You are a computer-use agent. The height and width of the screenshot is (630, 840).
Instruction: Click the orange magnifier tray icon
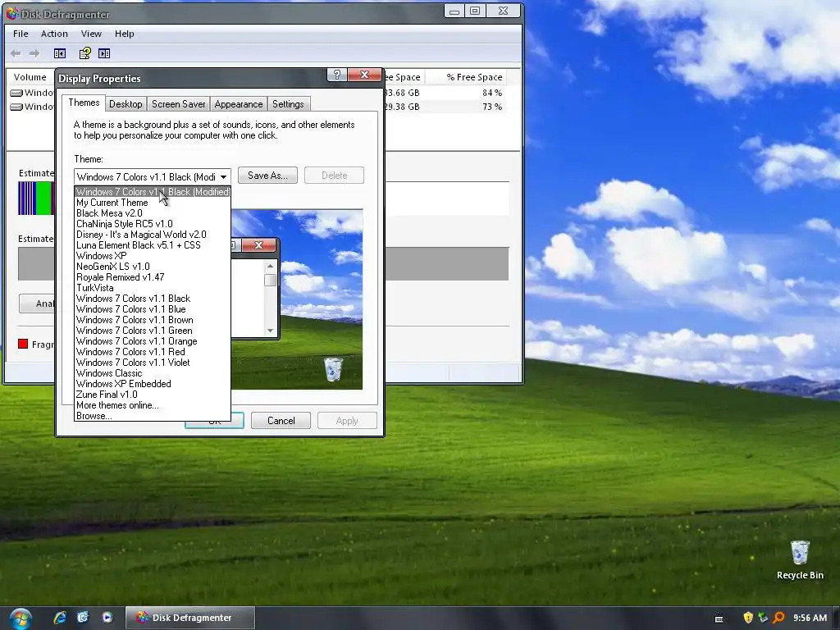[x=778, y=618]
